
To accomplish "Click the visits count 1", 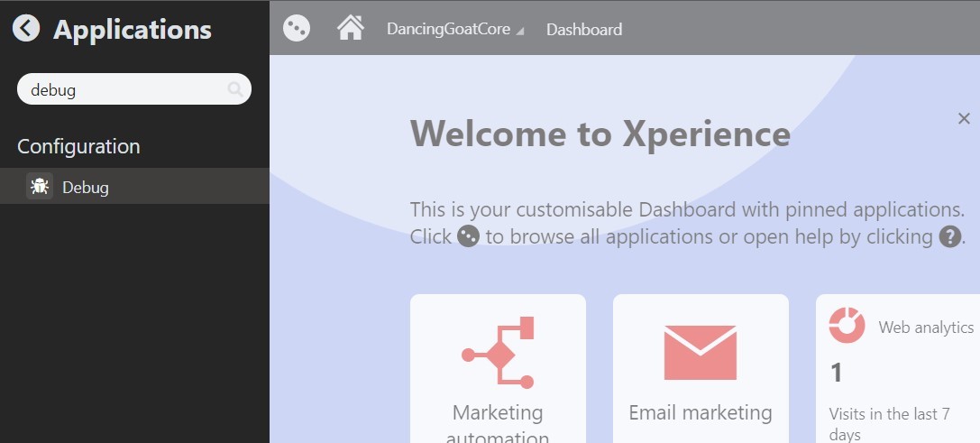I will coord(837,373).
